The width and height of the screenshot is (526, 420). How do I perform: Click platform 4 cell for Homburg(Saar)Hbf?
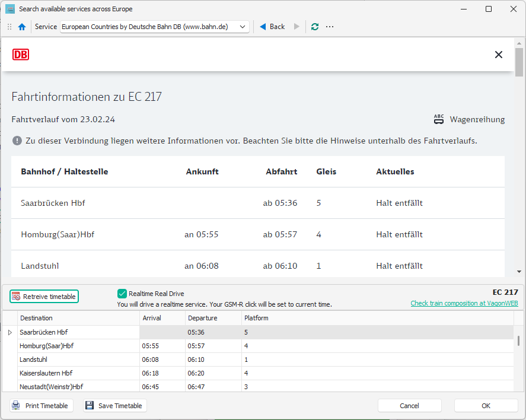coord(377,346)
